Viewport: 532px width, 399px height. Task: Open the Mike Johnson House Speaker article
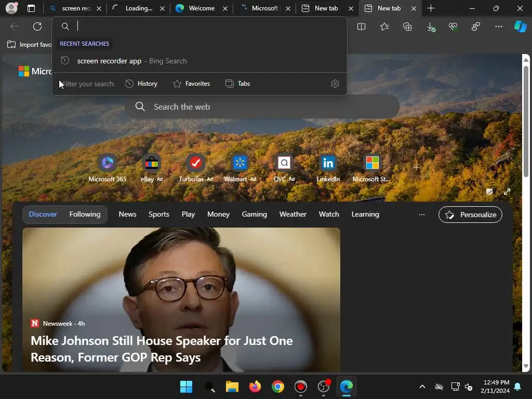(181, 300)
